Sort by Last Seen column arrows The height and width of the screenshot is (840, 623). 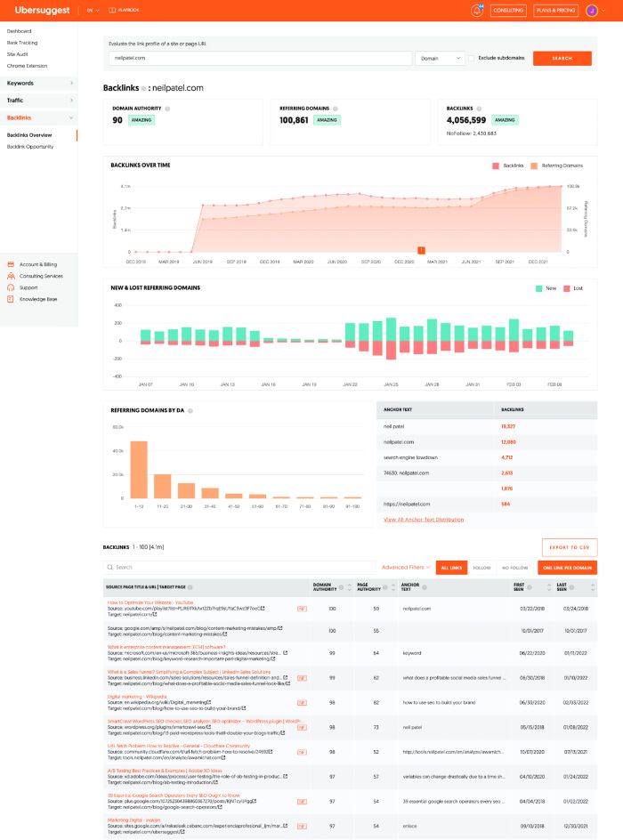click(x=593, y=587)
